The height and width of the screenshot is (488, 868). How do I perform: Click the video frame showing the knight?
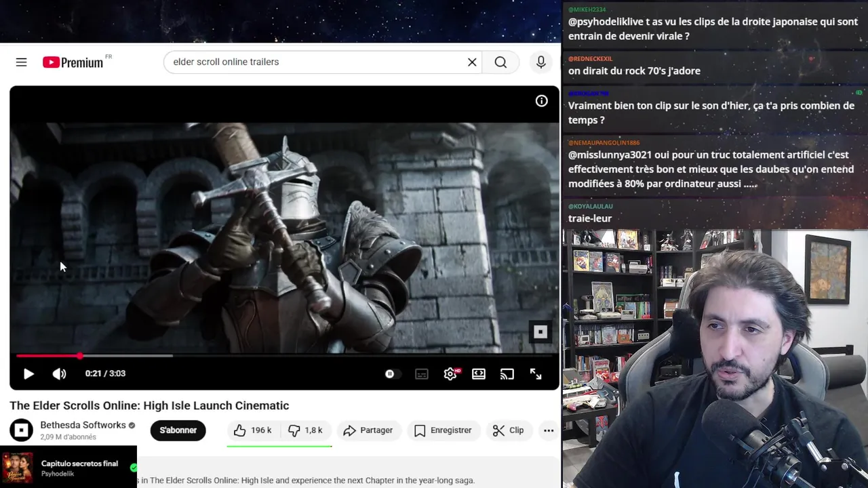pyautogui.click(x=284, y=237)
